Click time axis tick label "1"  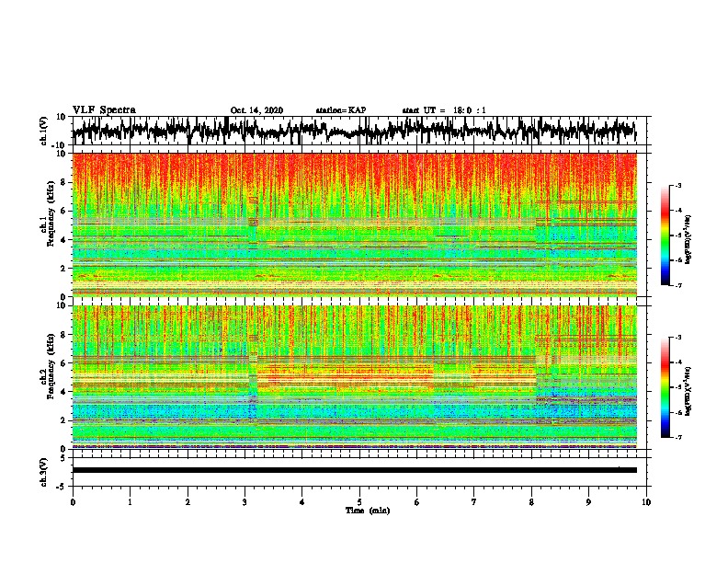130,502
